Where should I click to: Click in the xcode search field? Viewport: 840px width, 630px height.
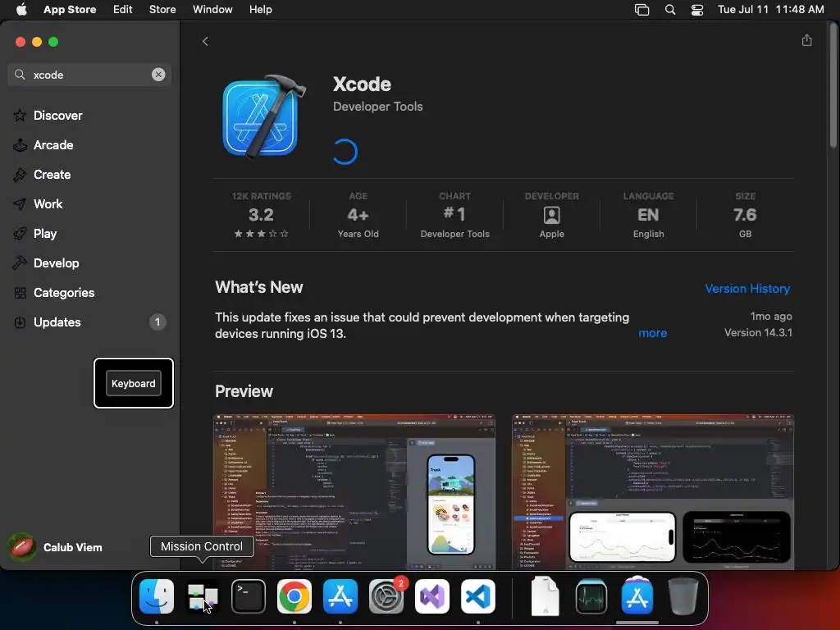point(89,75)
